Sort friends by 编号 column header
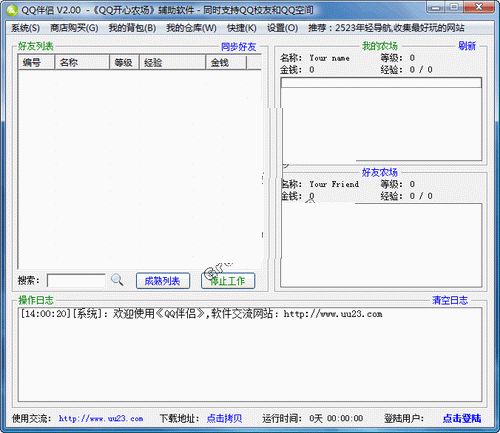 (x=36, y=62)
